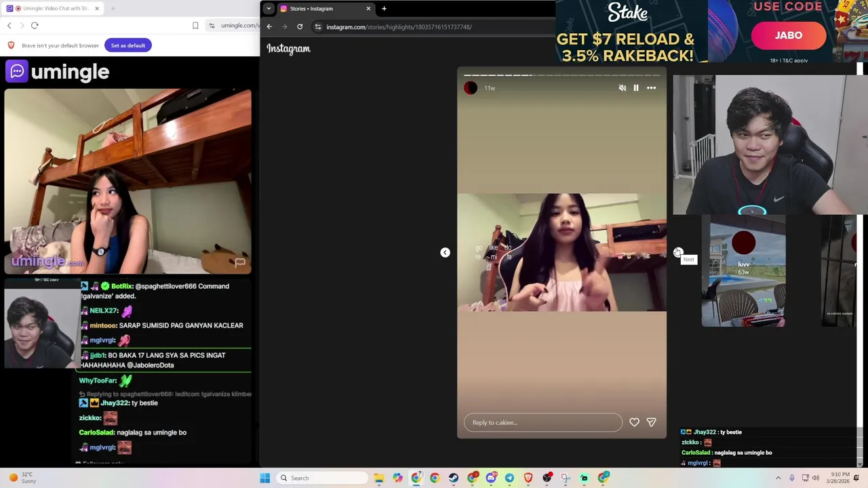Click the microphone icon in system tray
868x488 pixels.
click(x=792, y=478)
